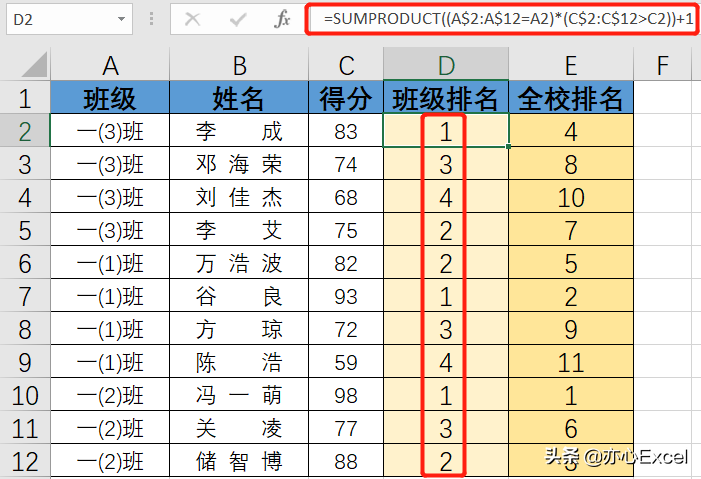Image resolution: width=701 pixels, height=479 pixels.
Task: Select score cell 77
Action: [346, 428]
